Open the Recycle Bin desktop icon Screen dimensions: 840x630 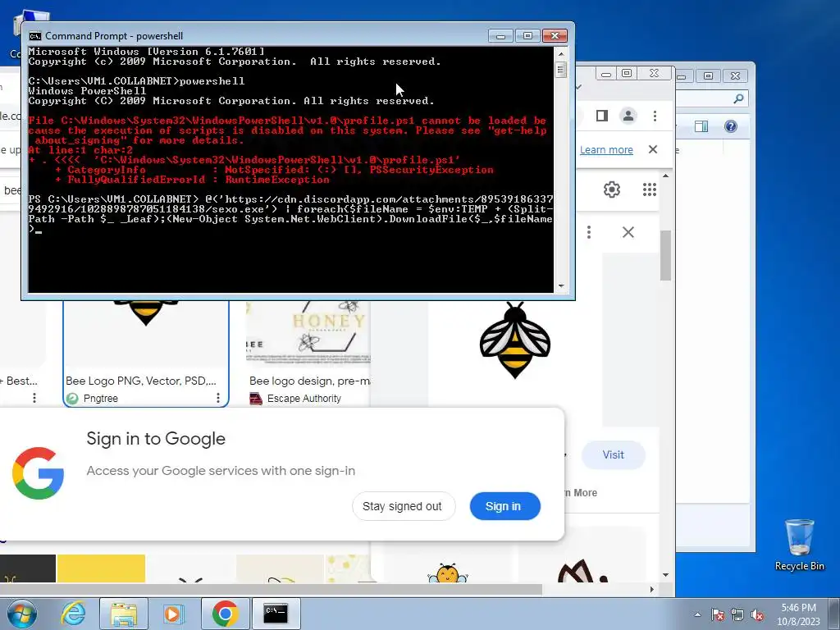[x=799, y=545]
